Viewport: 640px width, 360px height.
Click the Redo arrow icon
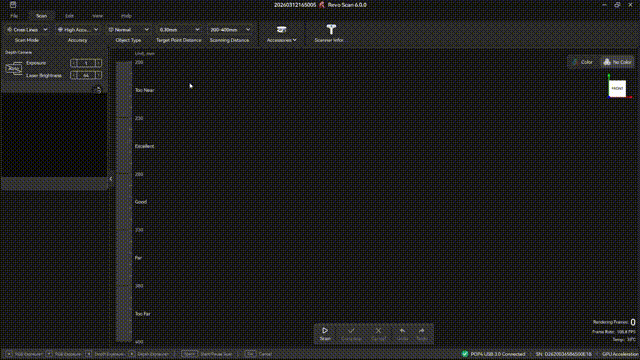point(422,331)
